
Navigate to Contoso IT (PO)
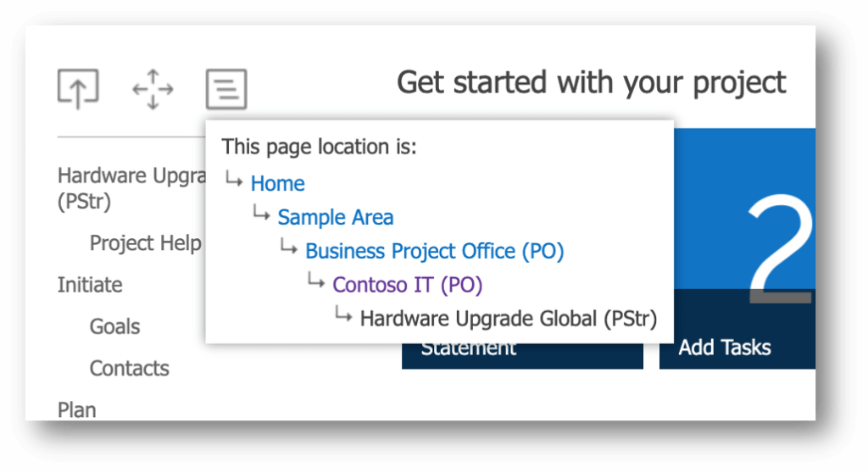pos(407,285)
